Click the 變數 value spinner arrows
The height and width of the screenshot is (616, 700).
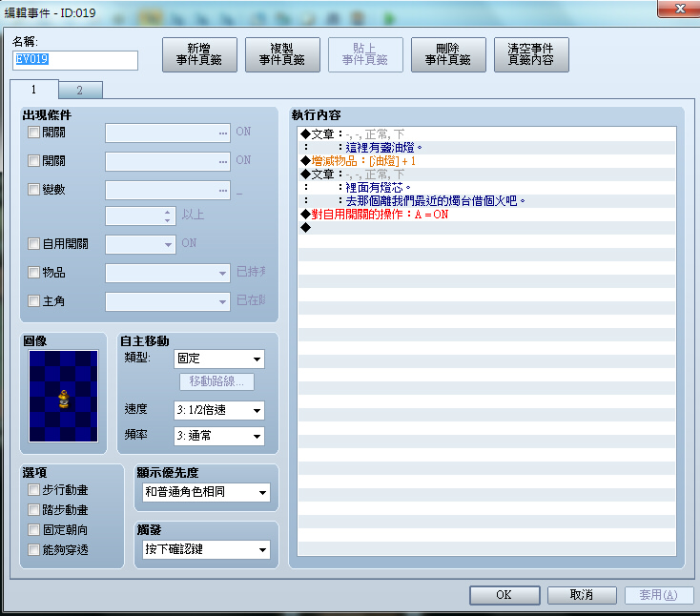pyautogui.click(x=168, y=216)
